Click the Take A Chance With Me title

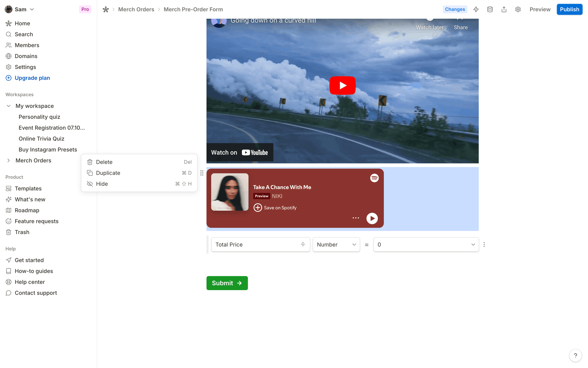pos(282,187)
